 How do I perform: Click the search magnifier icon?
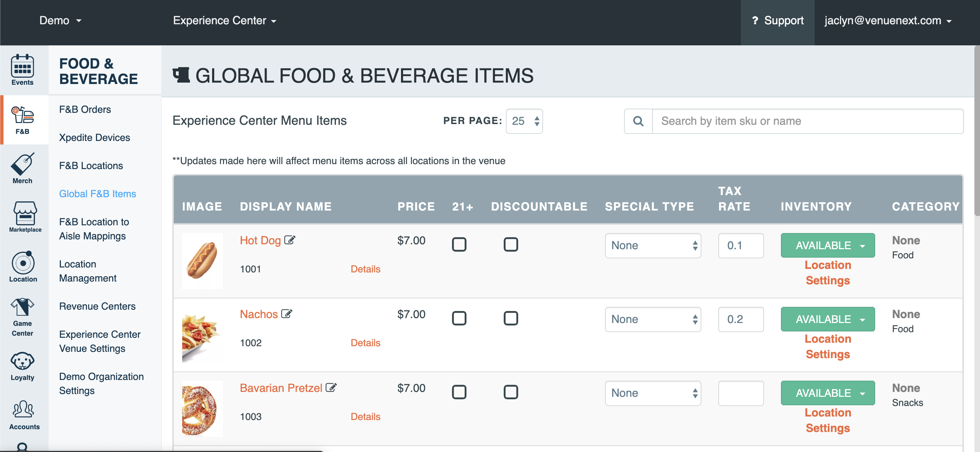(x=638, y=121)
